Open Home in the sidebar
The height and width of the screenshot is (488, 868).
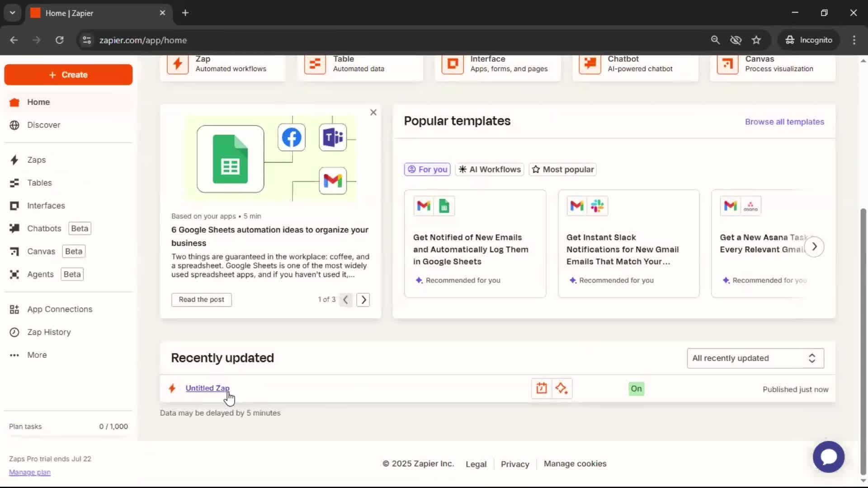pos(68,102)
